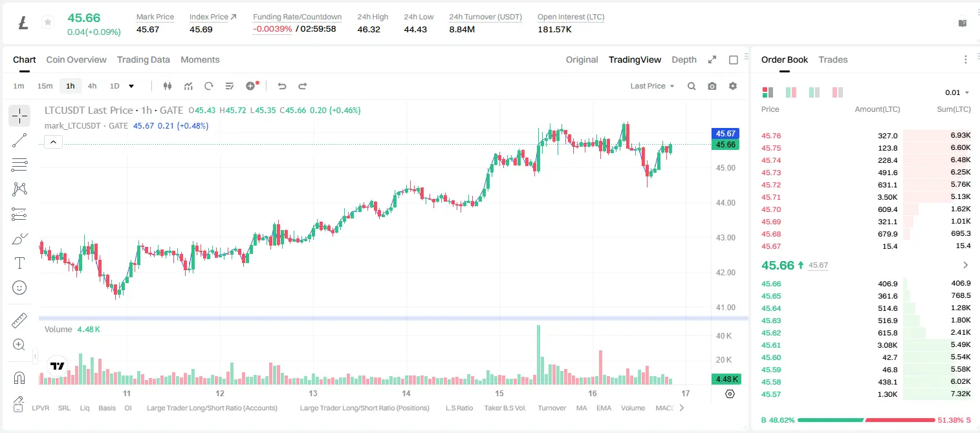Activate the ruler measure tool
This screenshot has width=980, height=433.
(19, 321)
